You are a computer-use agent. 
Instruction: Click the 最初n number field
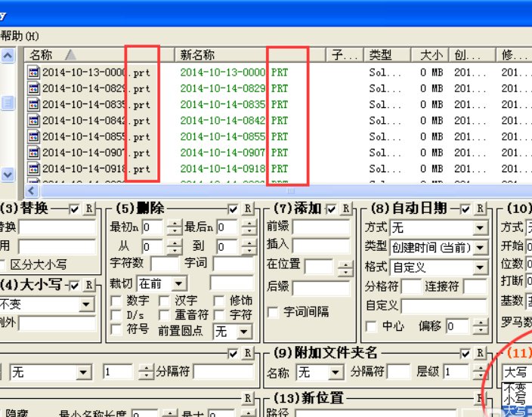point(153,227)
